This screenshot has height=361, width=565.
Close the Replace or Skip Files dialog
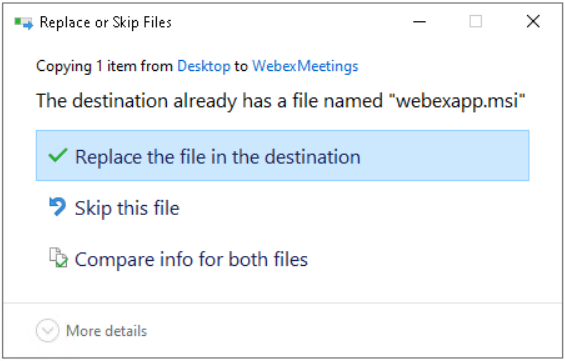click(533, 22)
